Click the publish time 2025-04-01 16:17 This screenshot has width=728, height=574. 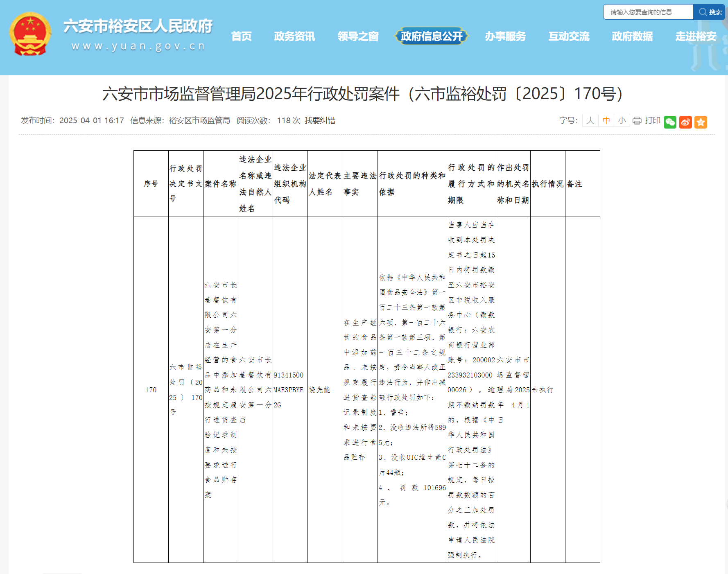92,120
